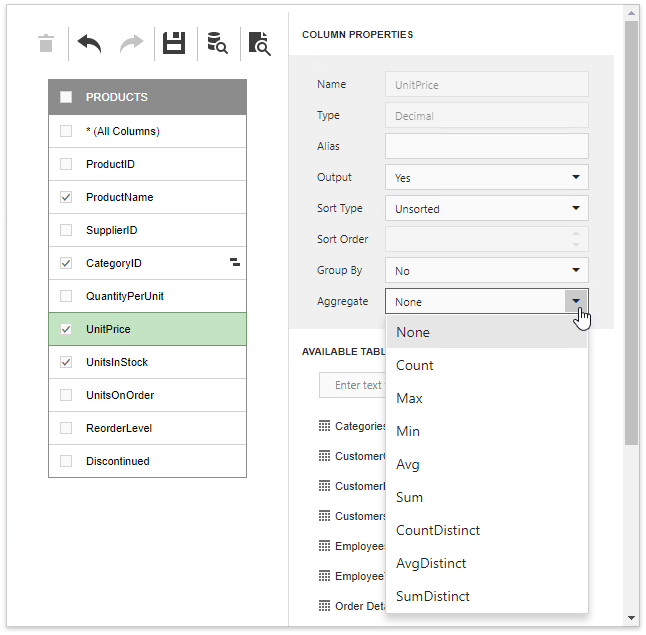The width and height of the screenshot is (646, 635).
Task: Choose Min aggregate option
Action: coord(487,431)
